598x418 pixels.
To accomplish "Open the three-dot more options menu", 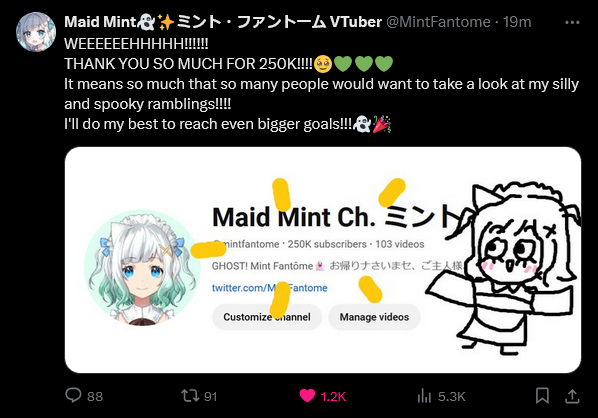I will pos(572,23).
